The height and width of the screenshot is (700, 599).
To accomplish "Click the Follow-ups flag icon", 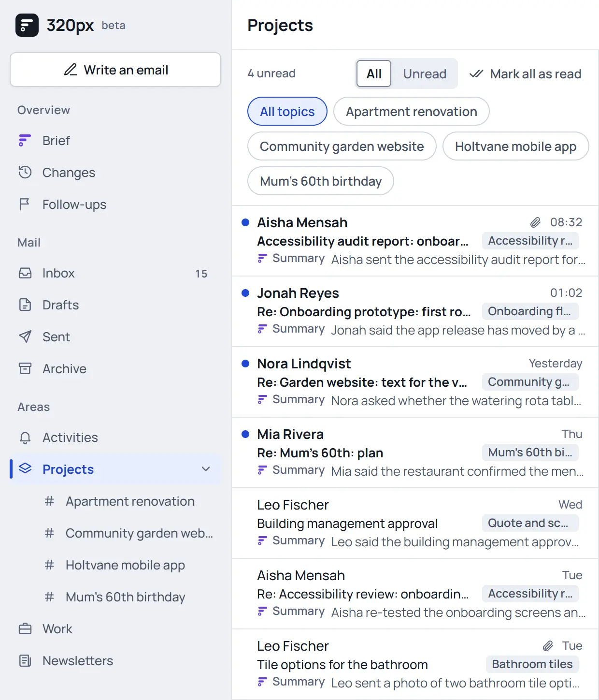I will coord(25,204).
